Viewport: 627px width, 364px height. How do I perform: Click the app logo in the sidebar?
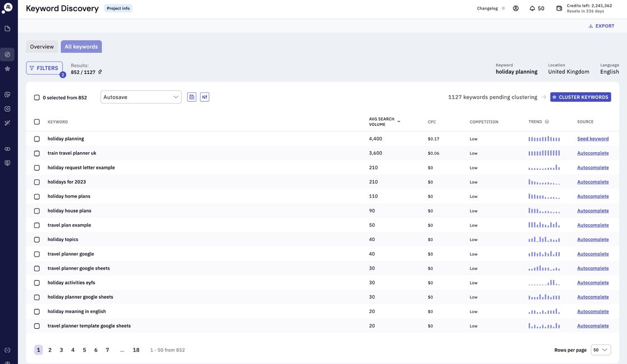[7, 8]
